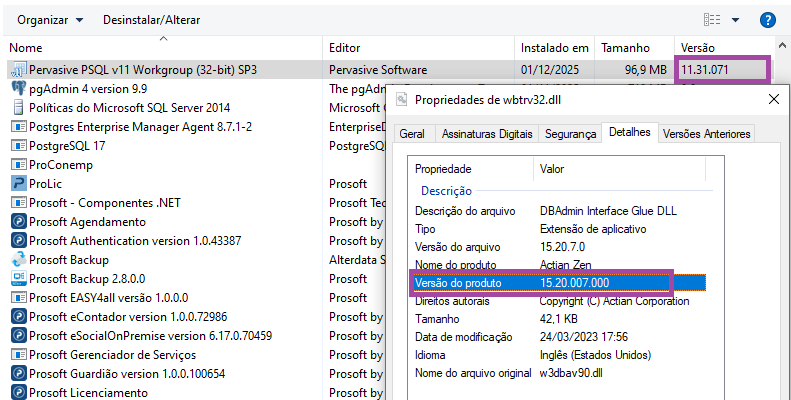Viewport: 791px width, 400px height.
Task: Click the Prosoft Gerenciador de Serviços icon
Action: [x=19, y=355]
